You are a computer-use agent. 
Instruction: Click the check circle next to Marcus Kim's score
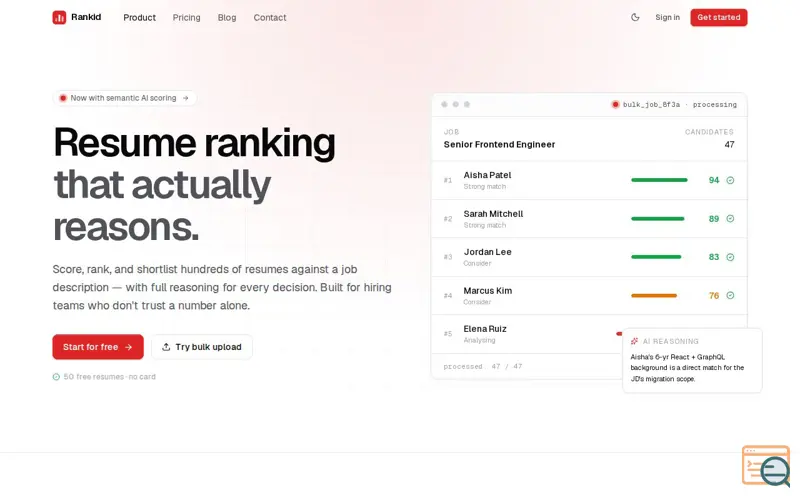pyautogui.click(x=730, y=295)
